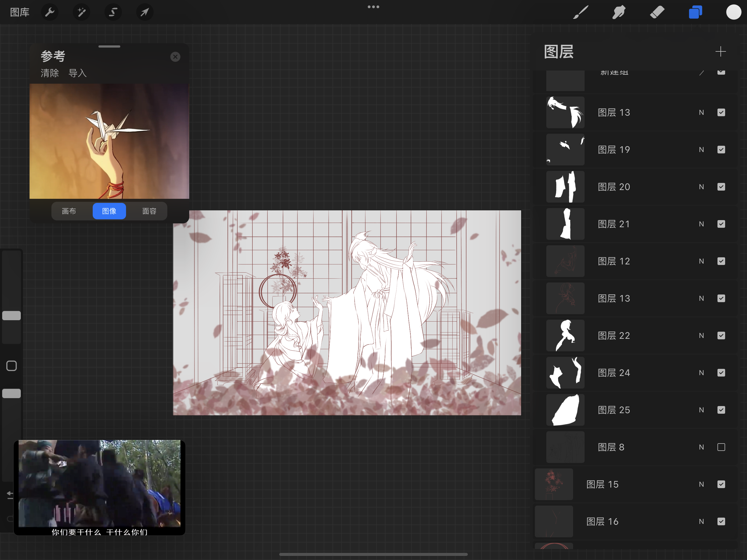747x560 pixels.
Task: Select the Eraser tool
Action: [x=657, y=13]
